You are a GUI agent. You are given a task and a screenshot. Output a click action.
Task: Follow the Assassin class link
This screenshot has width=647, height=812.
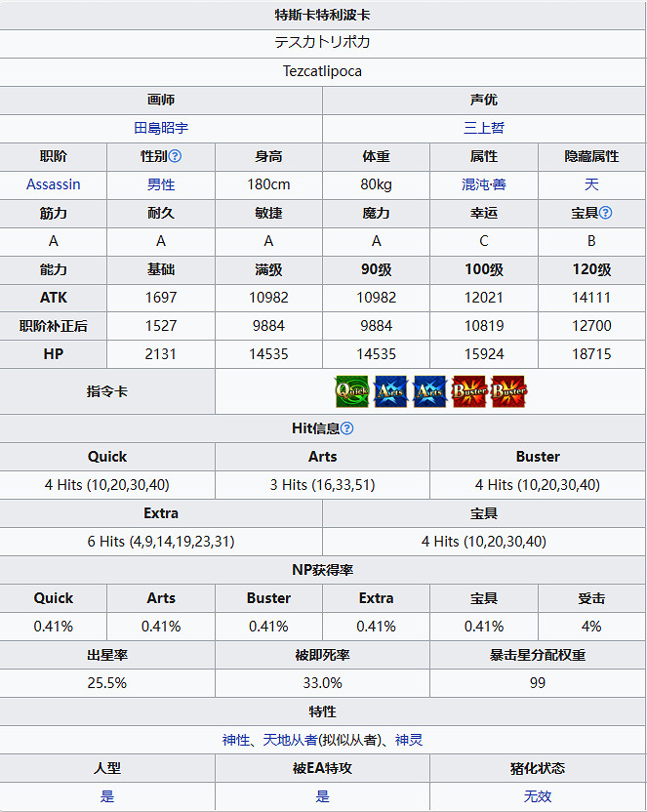coord(54,184)
